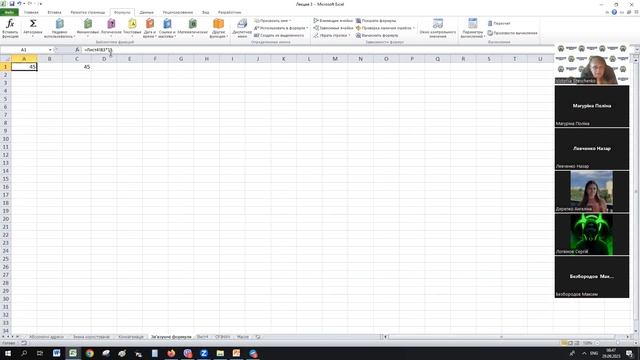Click the Insert Worksheet tab icon
Image resolution: width=640 pixels, height=360 pixels.
[258, 337]
